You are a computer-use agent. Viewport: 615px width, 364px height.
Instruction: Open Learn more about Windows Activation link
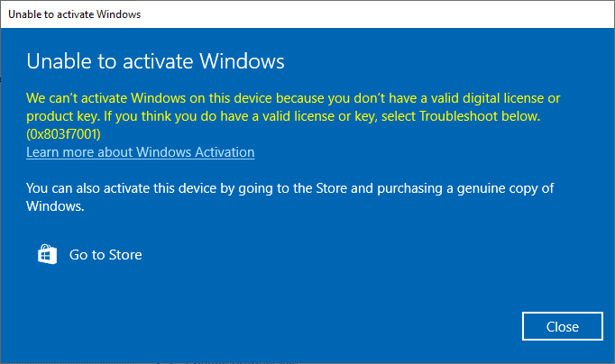coord(140,152)
